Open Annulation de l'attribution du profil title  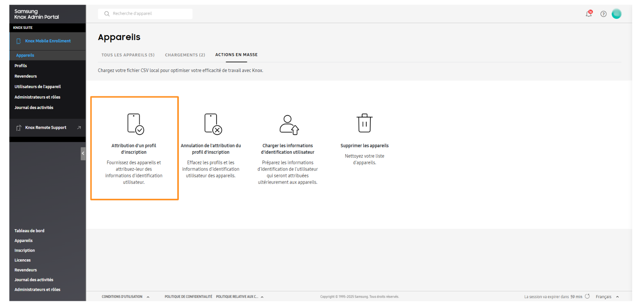[211, 149]
